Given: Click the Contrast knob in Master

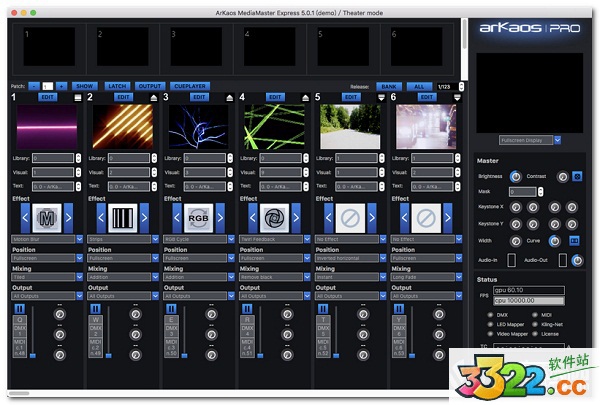Looking at the screenshot, I should tap(562, 176).
